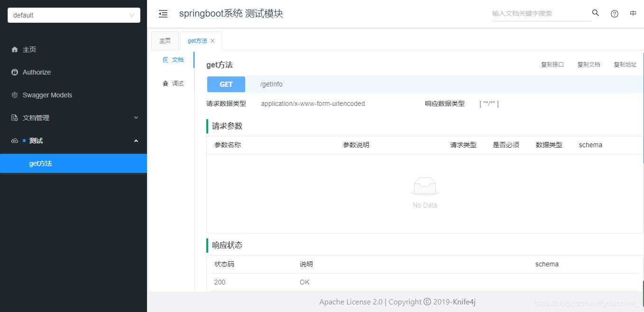The height and width of the screenshot is (312, 644).
Task: Open search with the magnifier icon
Action: point(595,13)
